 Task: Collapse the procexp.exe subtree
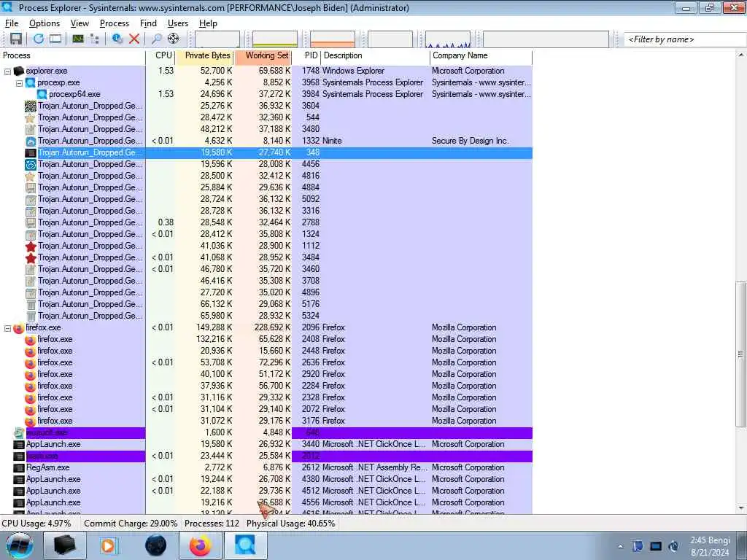[x=19, y=83]
